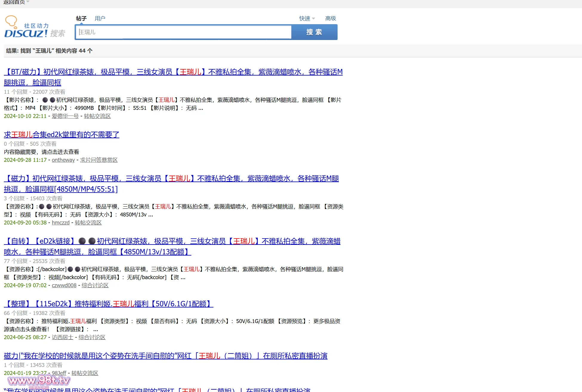Select the 帖子 search tab
Screen dimensions: 582x392
tap(81, 19)
